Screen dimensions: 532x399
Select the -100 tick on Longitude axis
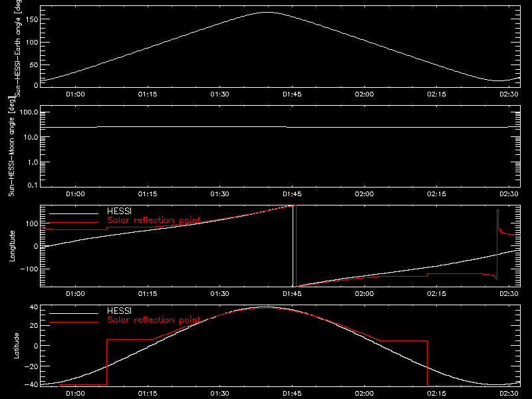coord(29,269)
